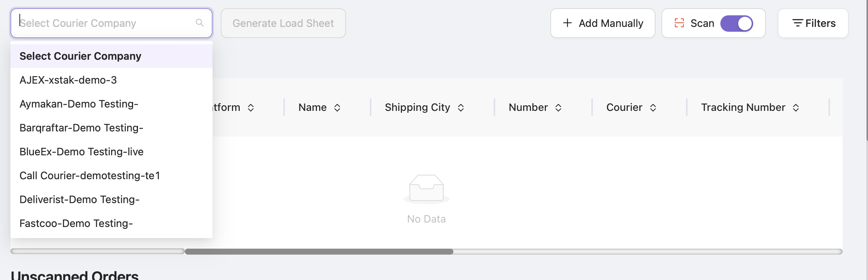Screen dimensions: 868x280
Task: Sort by Number column arrows
Action: [559, 108]
